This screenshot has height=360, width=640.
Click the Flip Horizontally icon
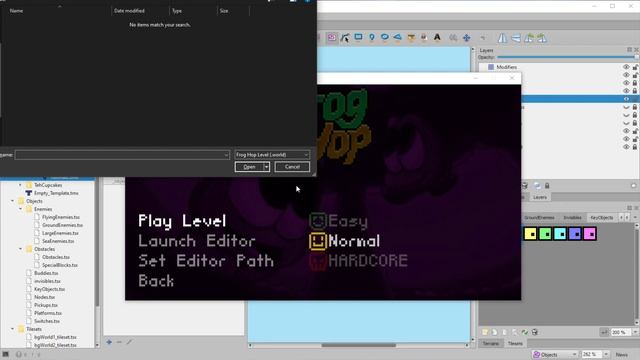502,38
